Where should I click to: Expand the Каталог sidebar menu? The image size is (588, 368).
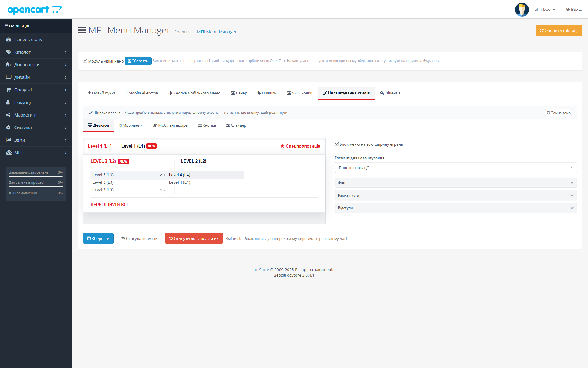coord(36,52)
